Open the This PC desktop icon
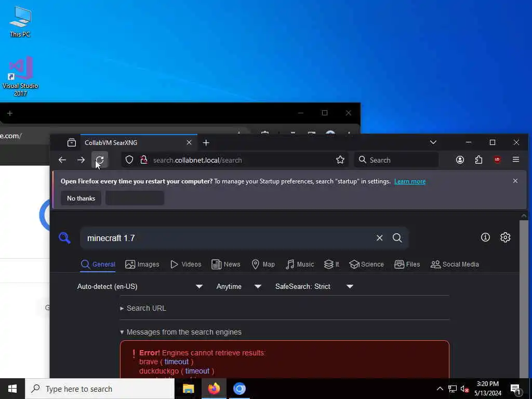This screenshot has width=532, height=399. click(x=20, y=22)
